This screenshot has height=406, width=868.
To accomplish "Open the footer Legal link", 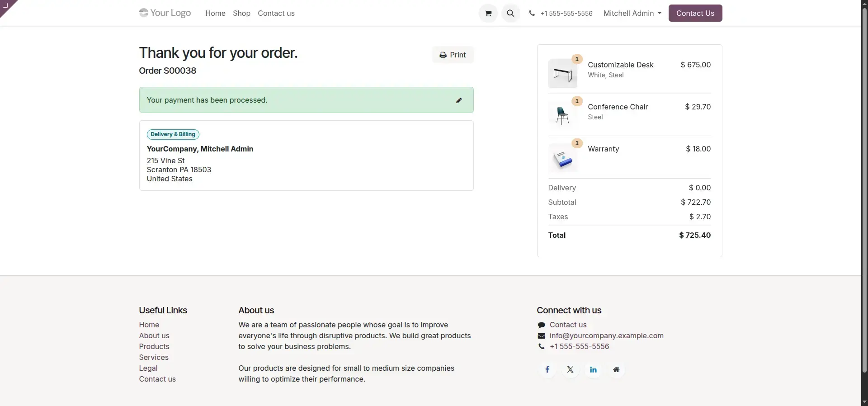I will (148, 368).
